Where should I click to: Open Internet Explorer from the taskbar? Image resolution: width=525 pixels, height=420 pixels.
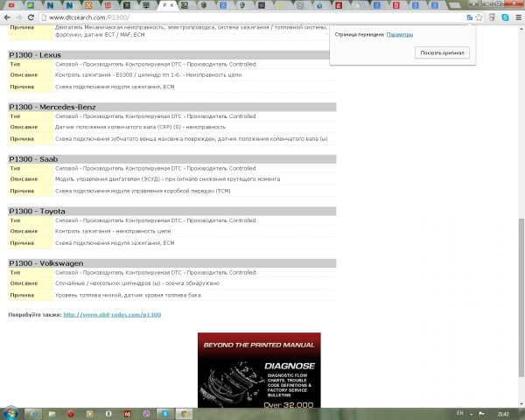33,414
